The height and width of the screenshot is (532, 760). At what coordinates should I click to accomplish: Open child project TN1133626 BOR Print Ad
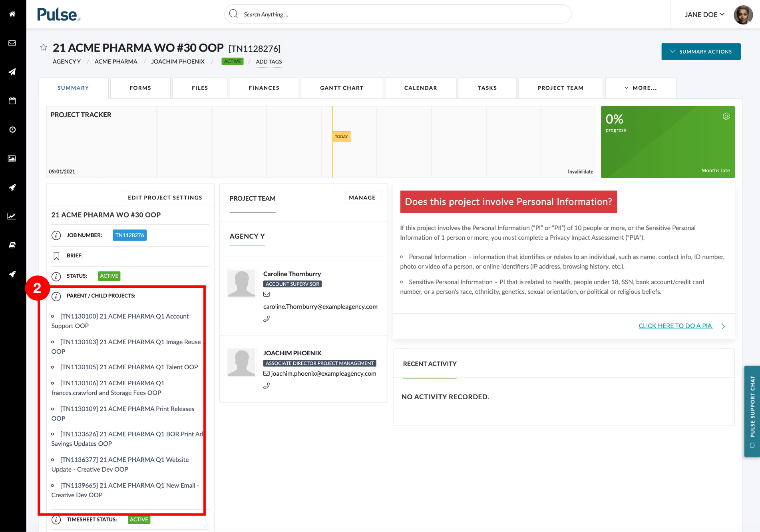click(127, 439)
